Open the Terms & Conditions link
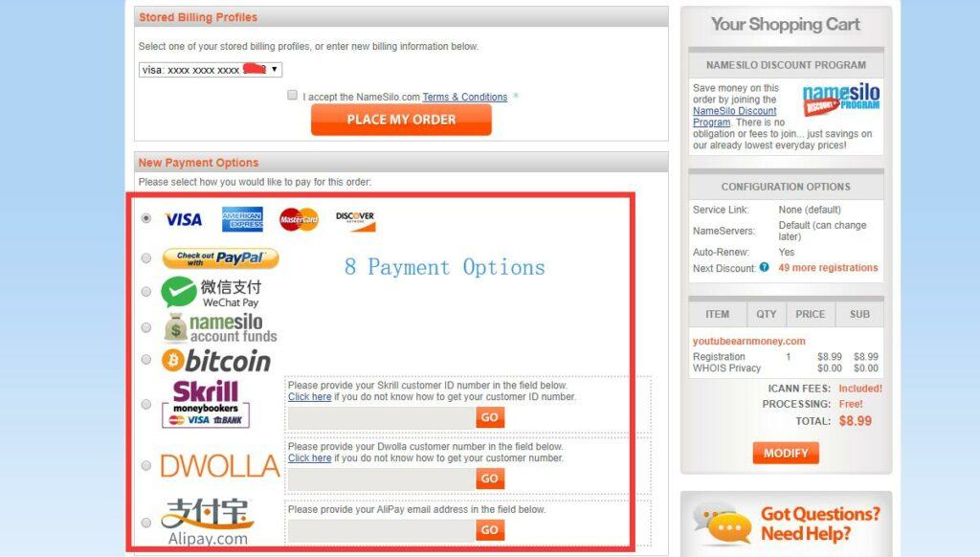The image size is (980, 557). click(465, 97)
